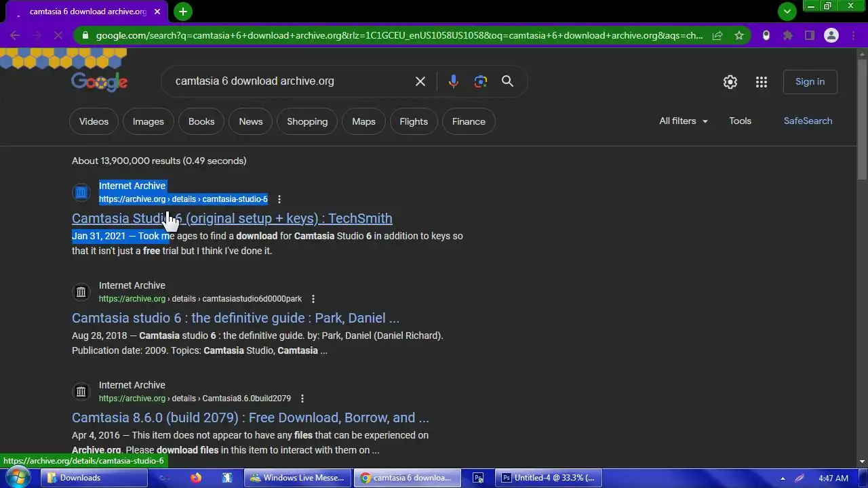The image size is (868, 488).
Task: Filter results by Images
Action: 148,121
